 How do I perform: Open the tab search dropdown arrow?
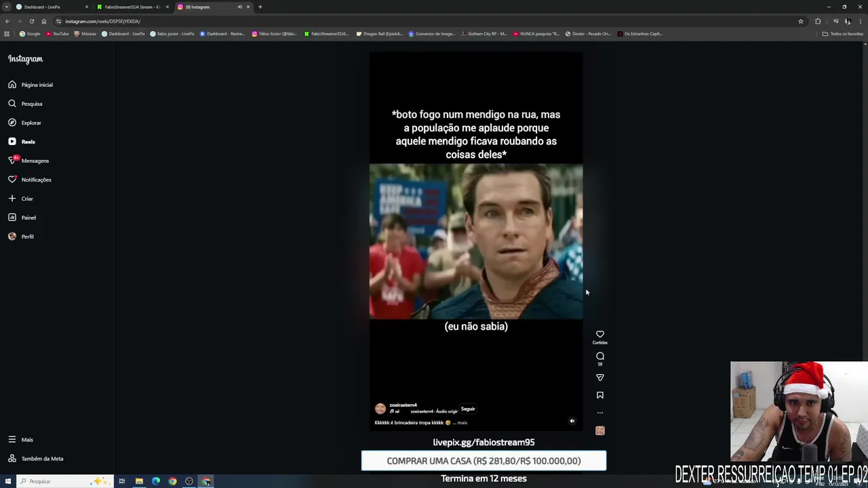pos(7,7)
